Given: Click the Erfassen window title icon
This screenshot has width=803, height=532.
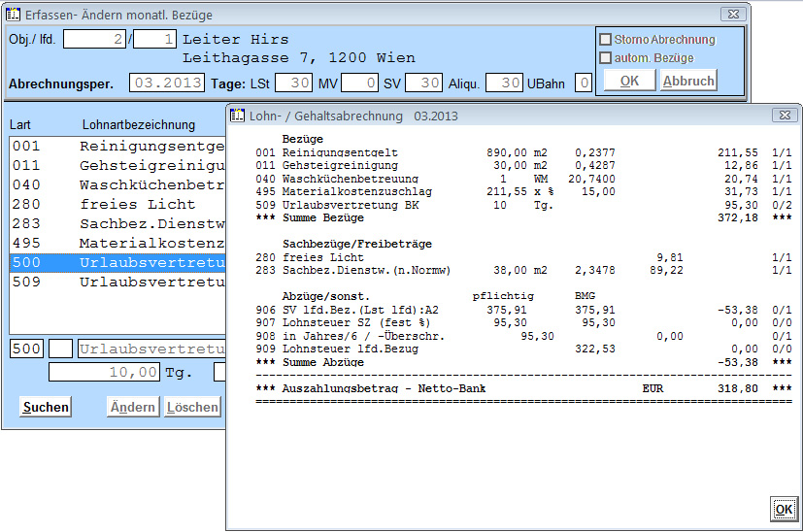Looking at the screenshot, I should tap(14, 15).
